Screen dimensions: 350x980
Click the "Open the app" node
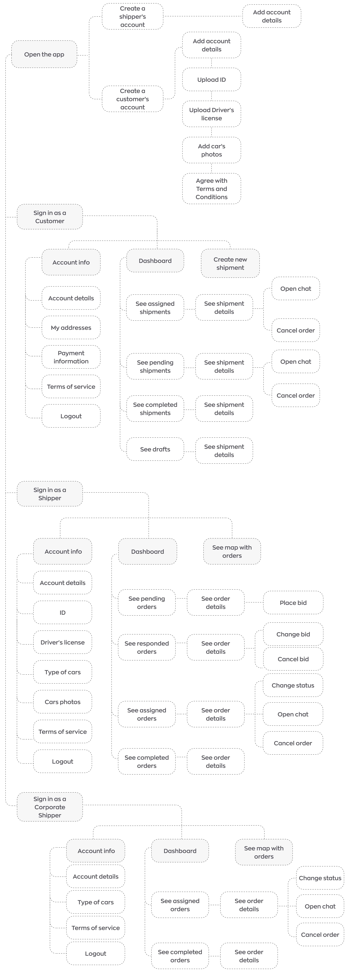pyautogui.click(x=44, y=54)
